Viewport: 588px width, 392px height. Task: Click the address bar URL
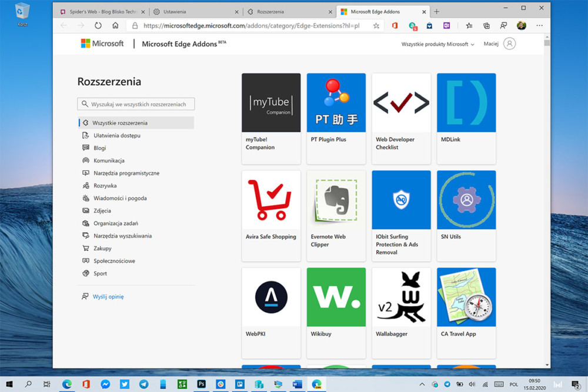pyautogui.click(x=251, y=25)
